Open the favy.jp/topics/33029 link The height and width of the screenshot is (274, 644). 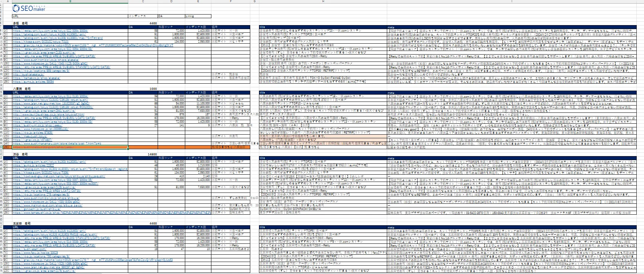[x=35, y=253]
